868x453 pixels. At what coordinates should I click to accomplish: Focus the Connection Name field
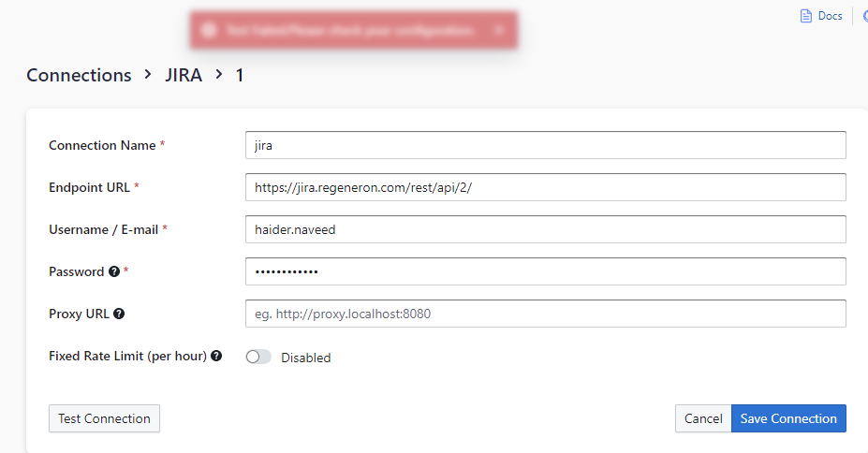[x=545, y=145]
